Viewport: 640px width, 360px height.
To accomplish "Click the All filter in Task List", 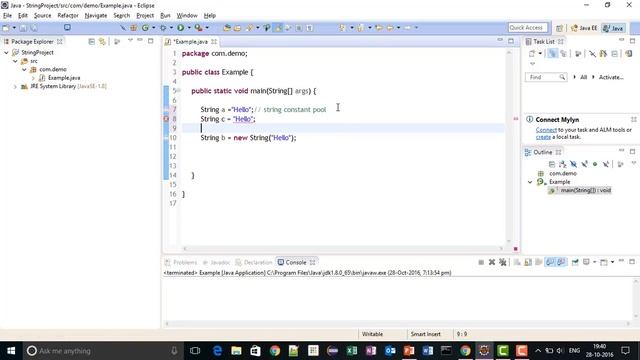I will point(583,77).
